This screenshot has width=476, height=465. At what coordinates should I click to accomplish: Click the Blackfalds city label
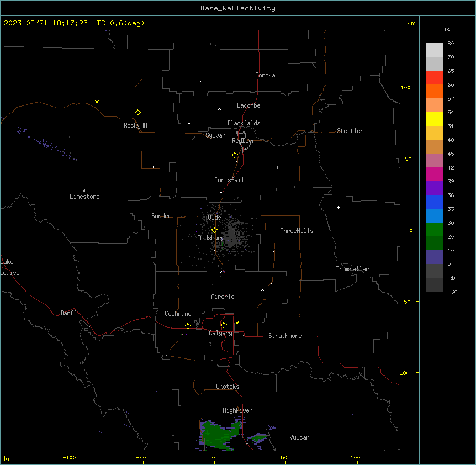pos(244,123)
